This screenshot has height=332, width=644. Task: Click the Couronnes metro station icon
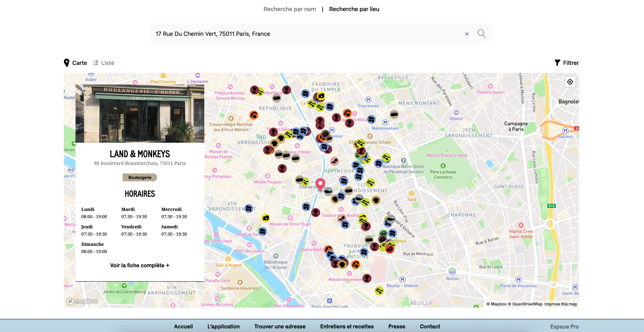click(x=368, y=100)
